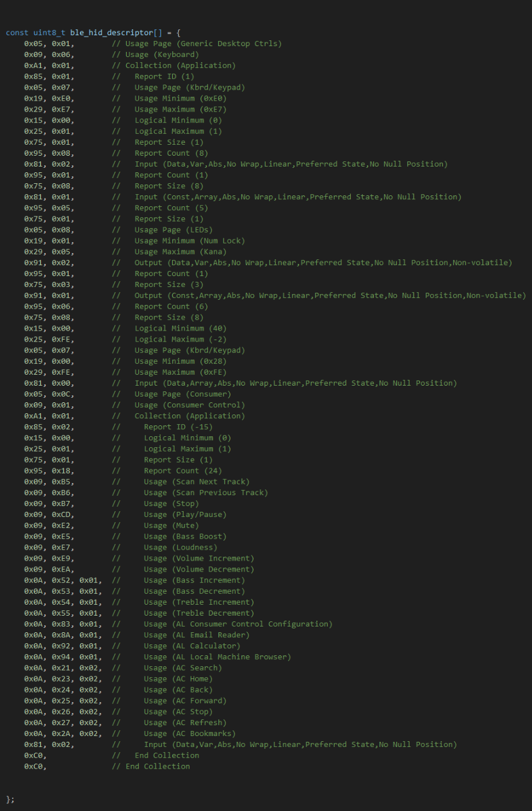Image resolution: width=532 pixels, height=811 pixels.
Task: Click bytes '0x09, 0xCD,' in the code
Action: click(x=49, y=514)
